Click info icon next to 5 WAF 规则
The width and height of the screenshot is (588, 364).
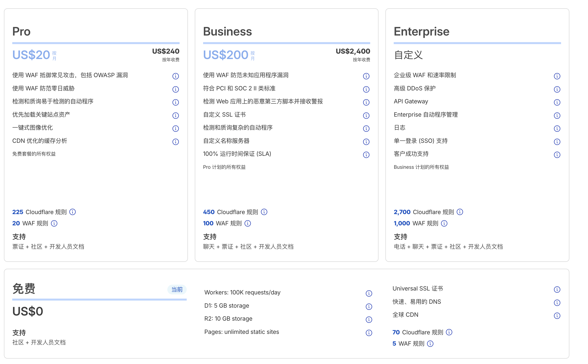(430, 344)
